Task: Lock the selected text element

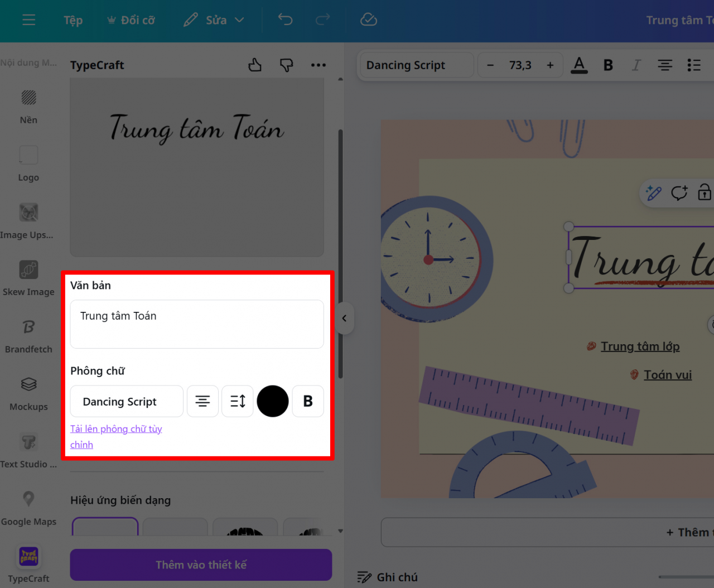Action: [705, 192]
